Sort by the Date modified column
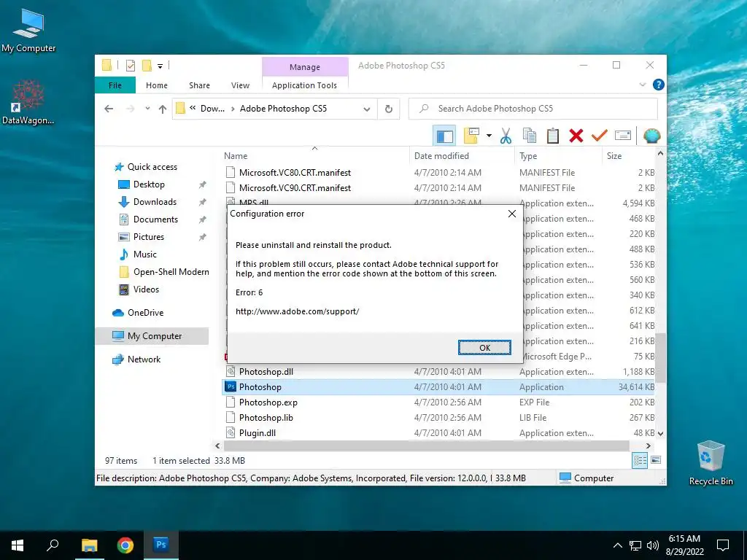The height and width of the screenshot is (560, 747). click(462, 156)
